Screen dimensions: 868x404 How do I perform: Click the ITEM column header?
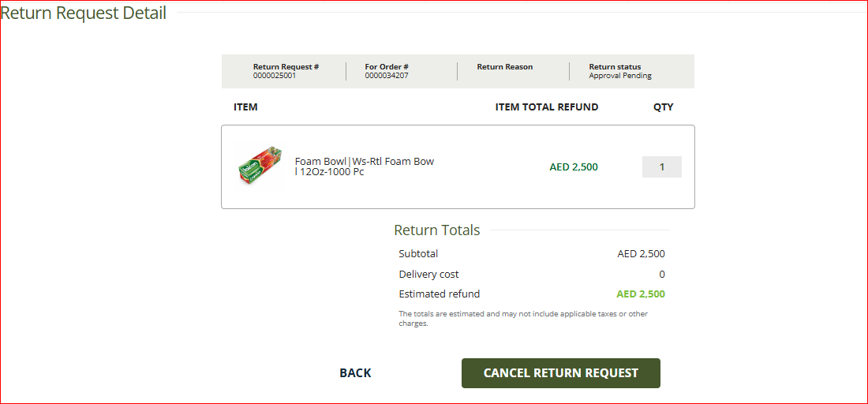245,107
